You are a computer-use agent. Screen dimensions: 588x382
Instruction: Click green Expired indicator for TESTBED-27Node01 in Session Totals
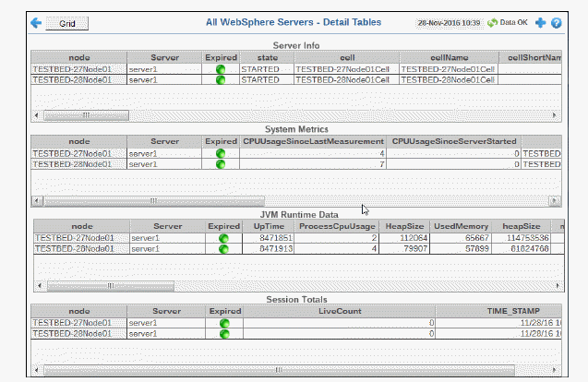coord(224,323)
